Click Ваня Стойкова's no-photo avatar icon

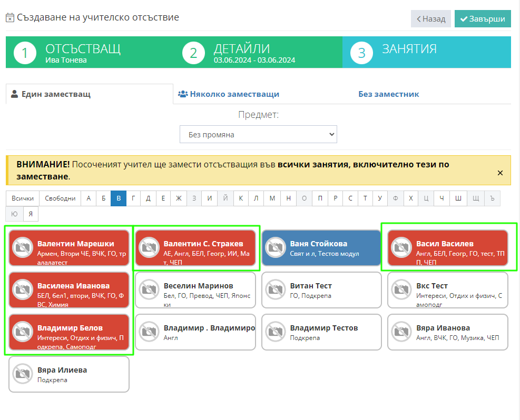(275, 248)
